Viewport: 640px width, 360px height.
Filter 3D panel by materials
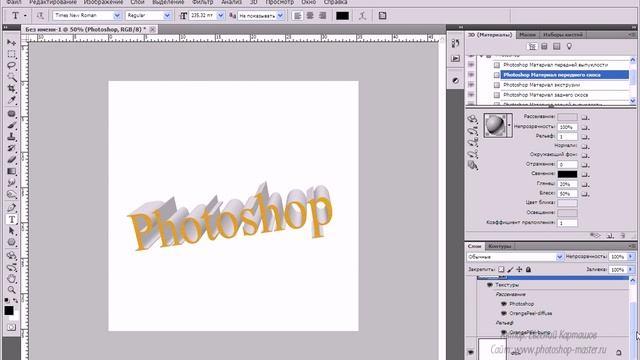click(x=556, y=47)
